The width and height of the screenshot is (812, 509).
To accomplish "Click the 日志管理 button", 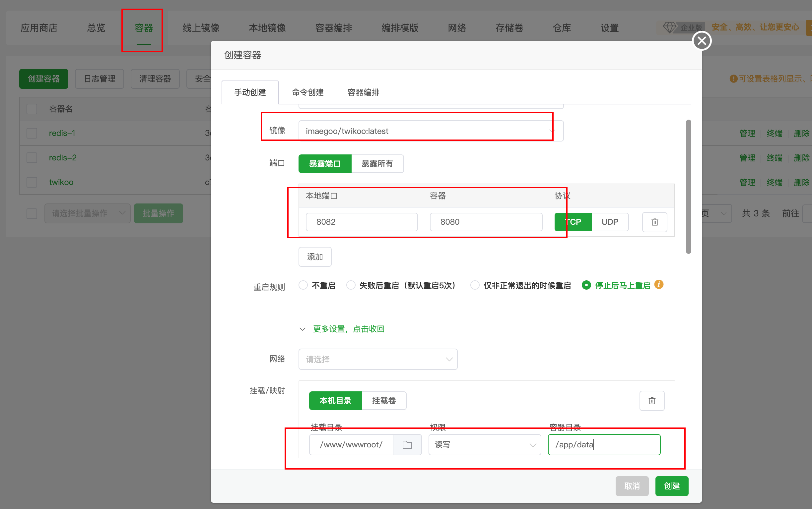I will 100,79.
